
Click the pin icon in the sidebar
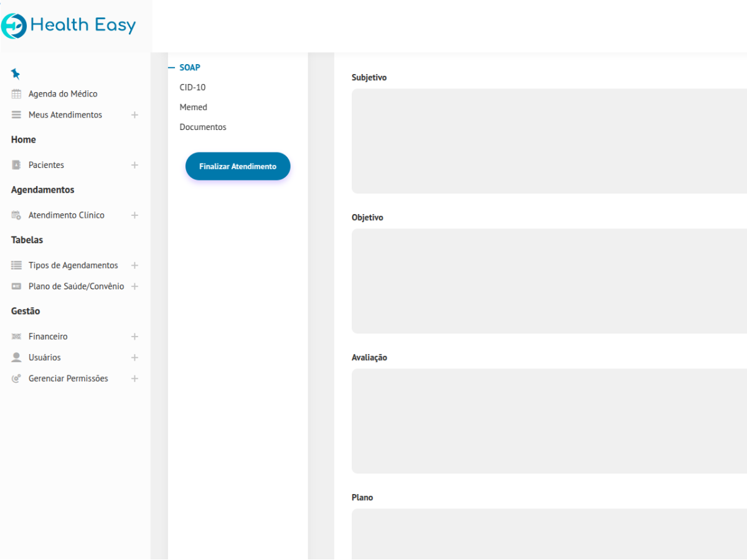pyautogui.click(x=16, y=74)
